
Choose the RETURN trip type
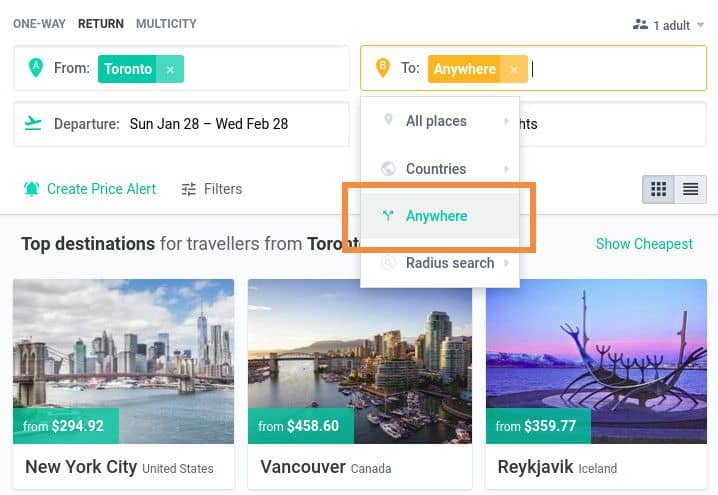(101, 24)
